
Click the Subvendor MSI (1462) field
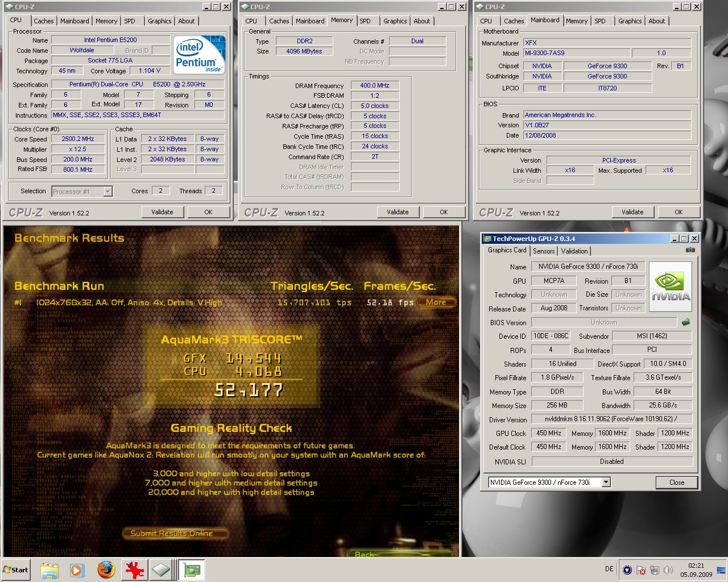652,336
